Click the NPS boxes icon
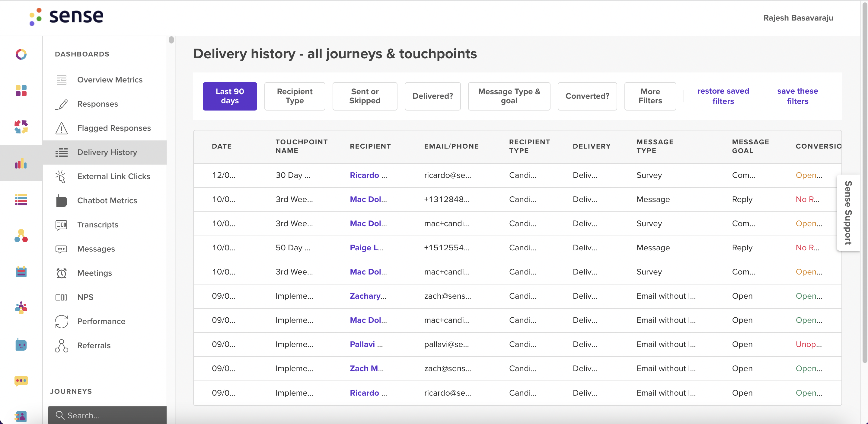 click(x=61, y=297)
